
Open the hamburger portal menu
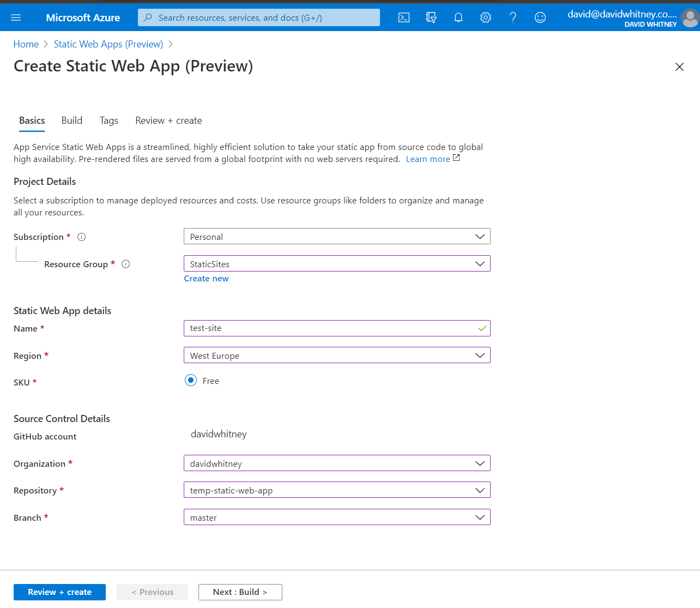[16, 17]
